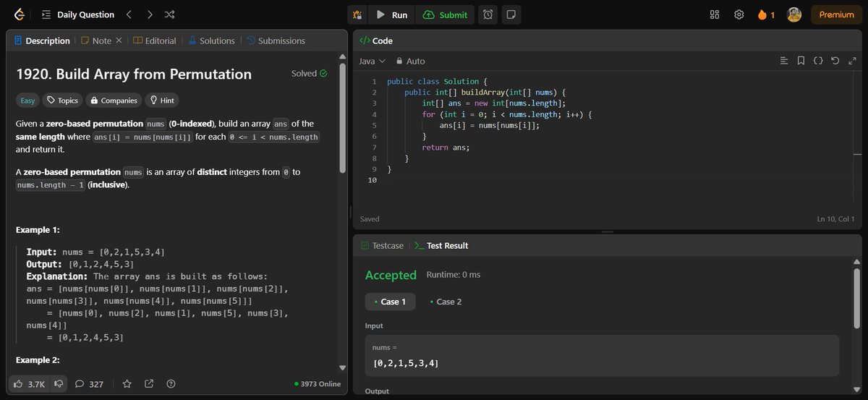
Task: Open settings gear icon
Action: pyautogui.click(x=739, y=14)
